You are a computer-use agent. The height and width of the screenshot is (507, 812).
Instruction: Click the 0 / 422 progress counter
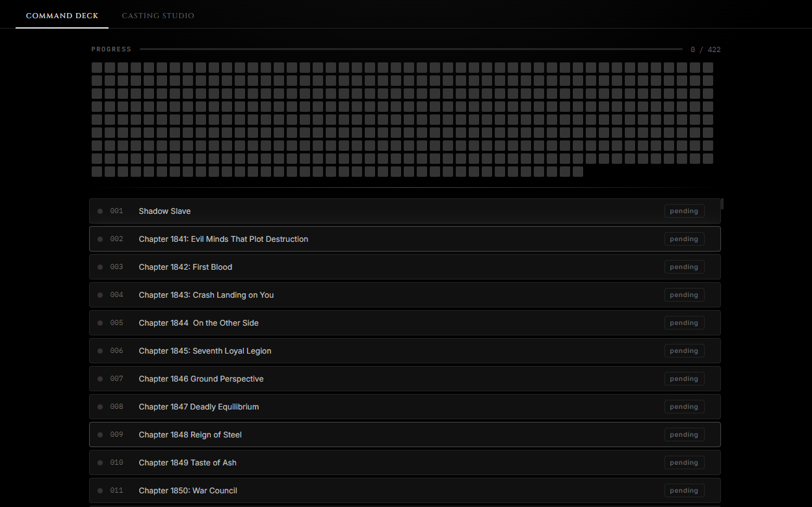tap(705, 49)
